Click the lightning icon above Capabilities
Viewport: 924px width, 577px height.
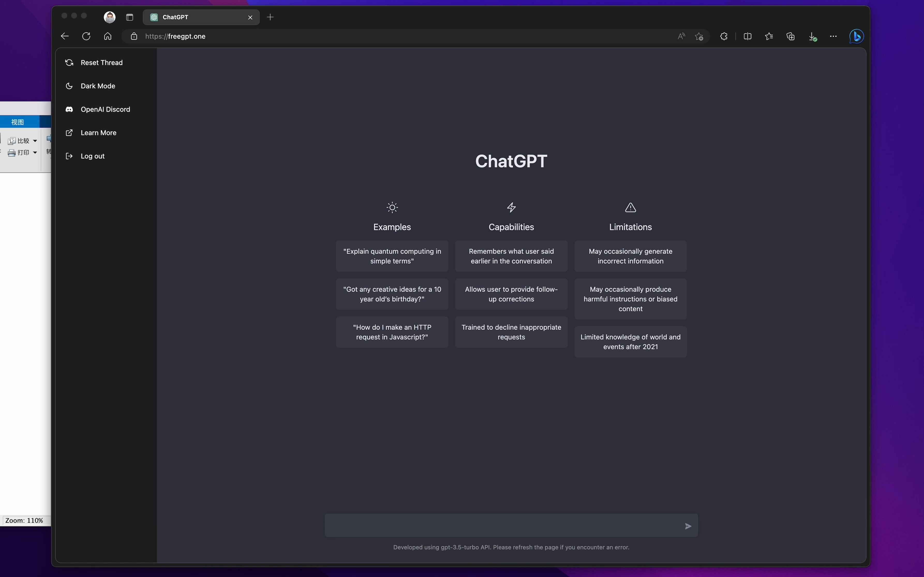pyautogui.click(x=511, y=207)
